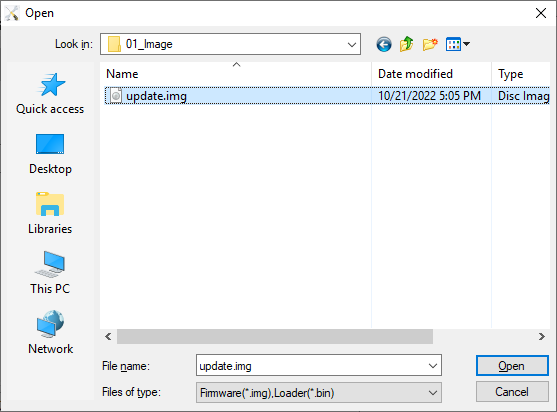Go to Desktop in the places bar

(x=50, y=154)
